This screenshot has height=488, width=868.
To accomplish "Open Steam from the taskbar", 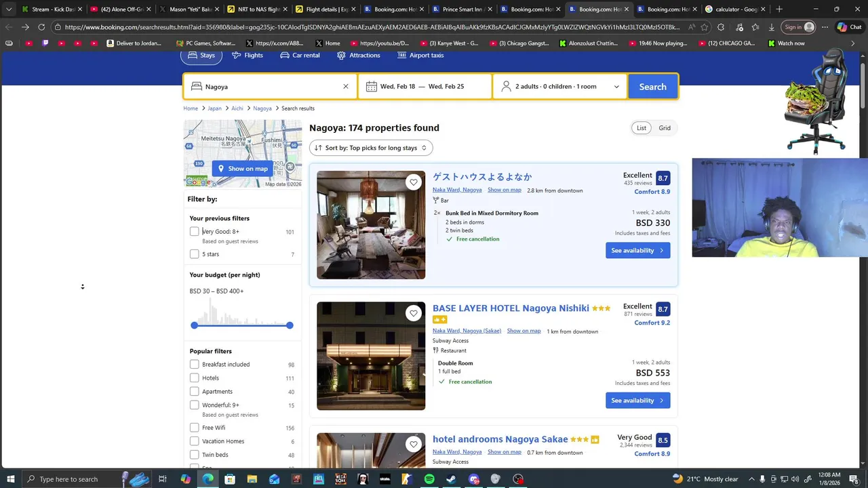I will point(451,479).
